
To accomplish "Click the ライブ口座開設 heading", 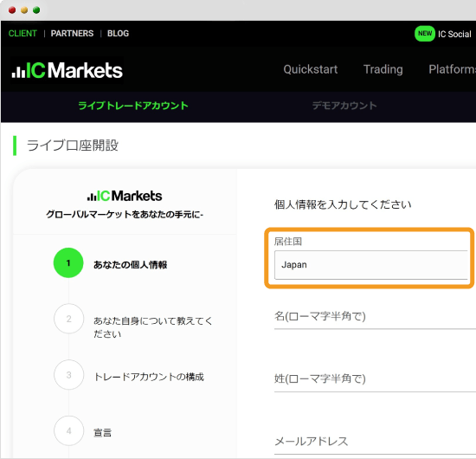I will 73,145.
